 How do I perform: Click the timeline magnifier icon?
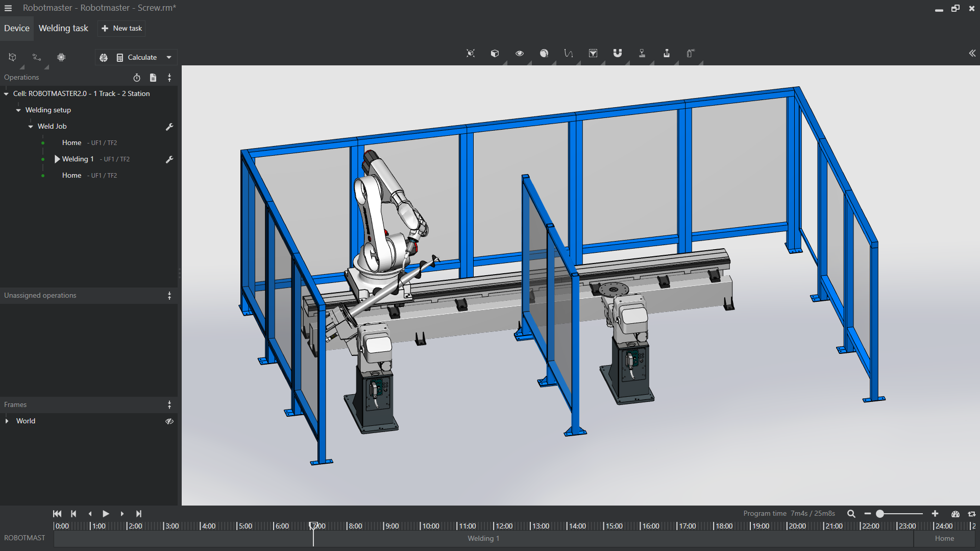click(x=851, y=514)
